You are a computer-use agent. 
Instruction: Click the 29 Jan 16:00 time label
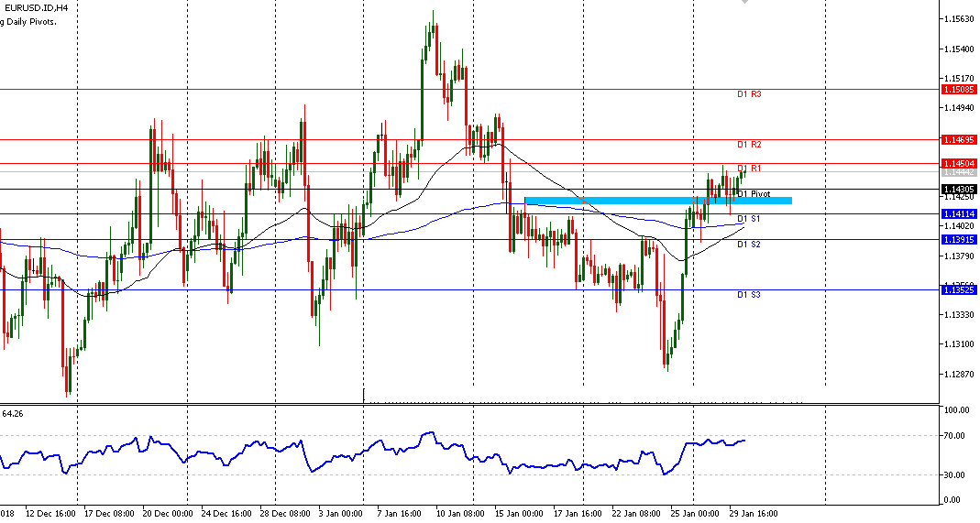[754, 514]
